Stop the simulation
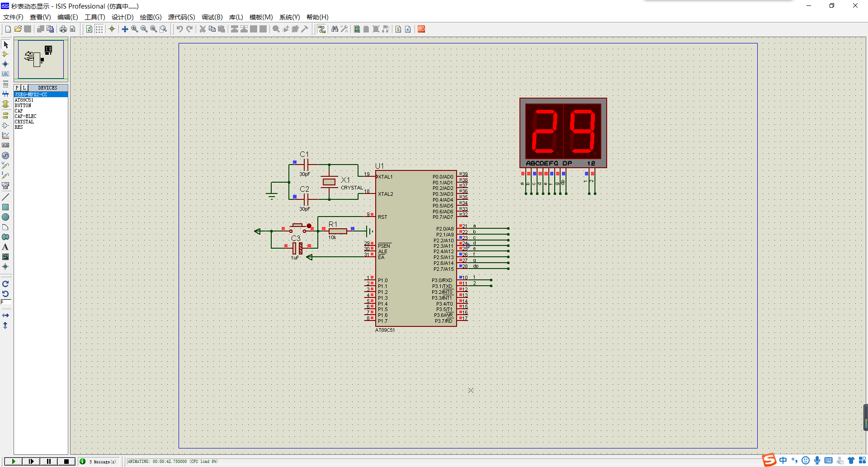 tap(66, 461)
